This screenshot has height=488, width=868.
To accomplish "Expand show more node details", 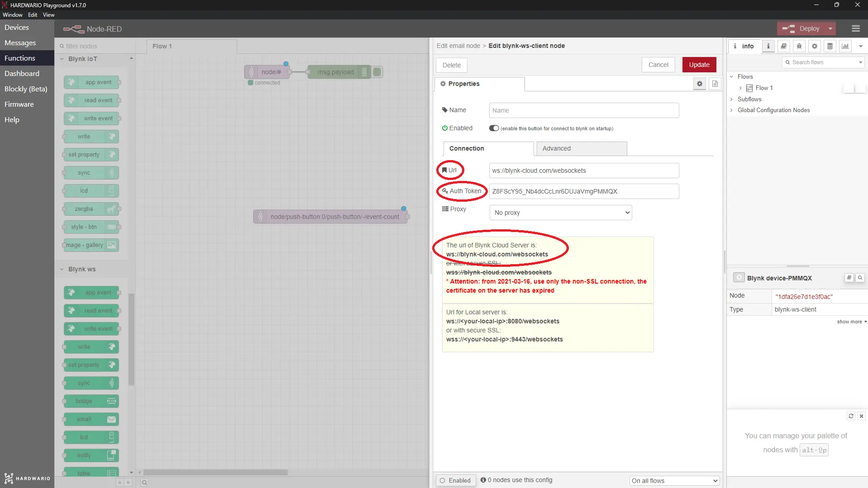I will [x=852, y=322].
